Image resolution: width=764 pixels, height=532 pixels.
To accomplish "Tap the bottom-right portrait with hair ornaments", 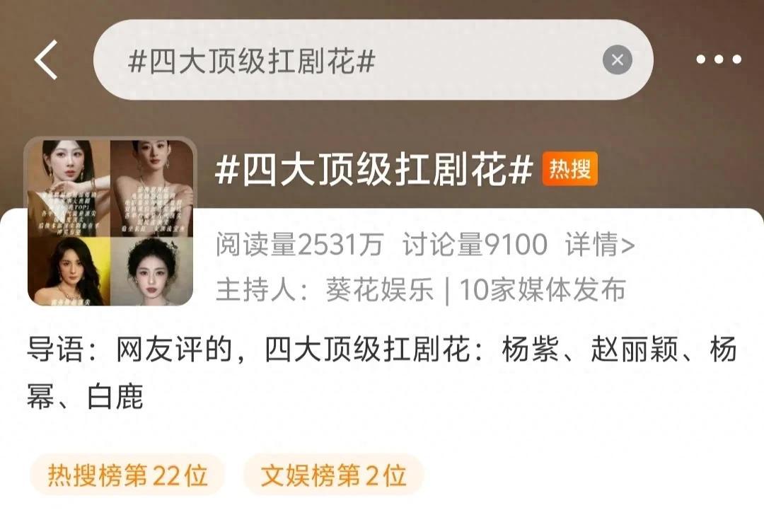I will pos(152,272).
